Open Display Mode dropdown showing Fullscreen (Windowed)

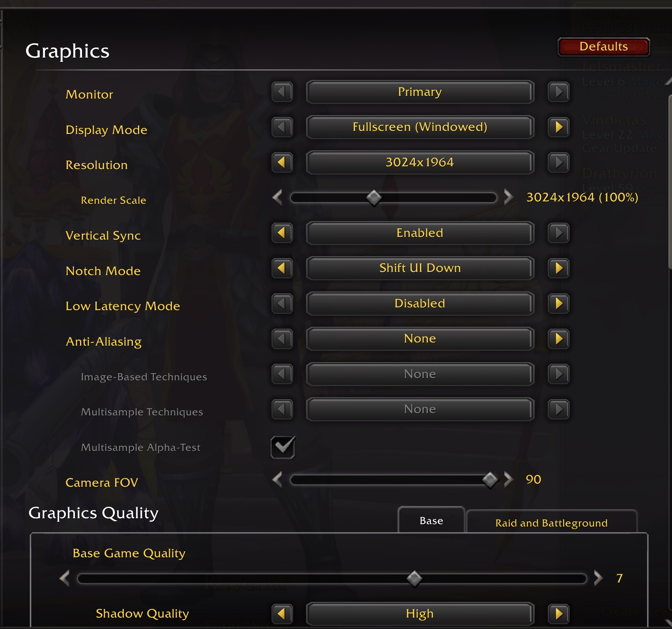pyautogui.click(x=420, y=127)
